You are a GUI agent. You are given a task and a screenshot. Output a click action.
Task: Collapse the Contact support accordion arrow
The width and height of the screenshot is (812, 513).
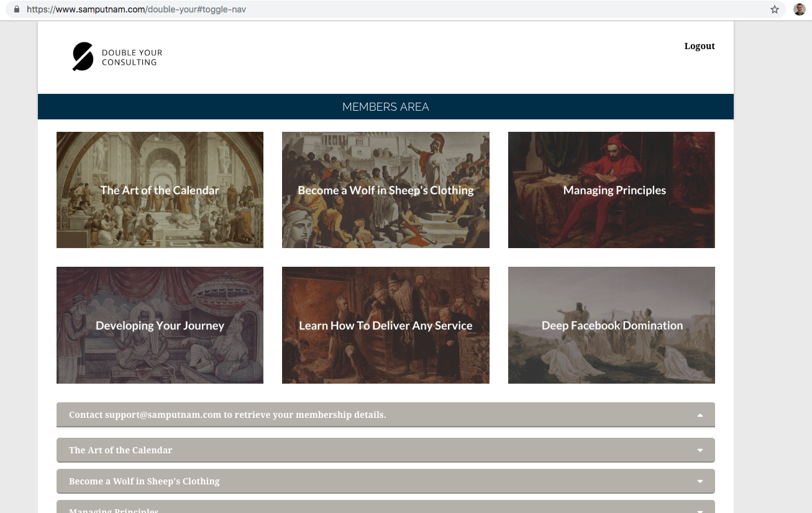coord(700,415)
